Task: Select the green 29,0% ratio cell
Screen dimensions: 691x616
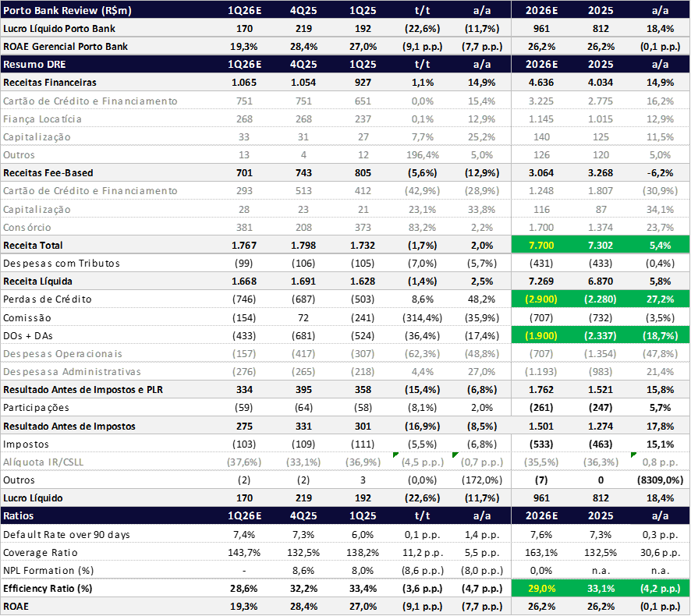Action: [540, 588]
